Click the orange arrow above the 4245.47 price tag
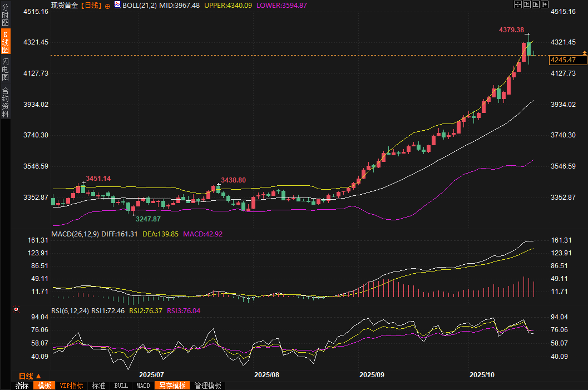588x390 pixels. tap(584, 52)
